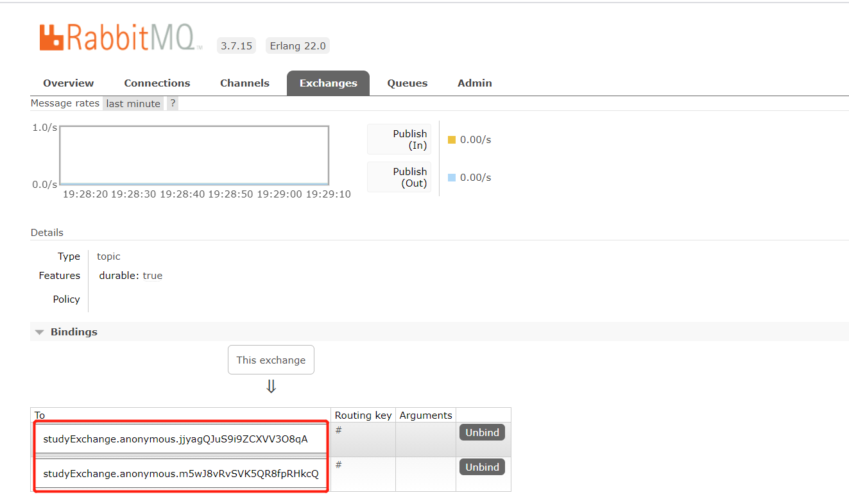Click the 'To' column header
Screen dimensions: 849x504
pyautogui.click(x=40, y=416)
